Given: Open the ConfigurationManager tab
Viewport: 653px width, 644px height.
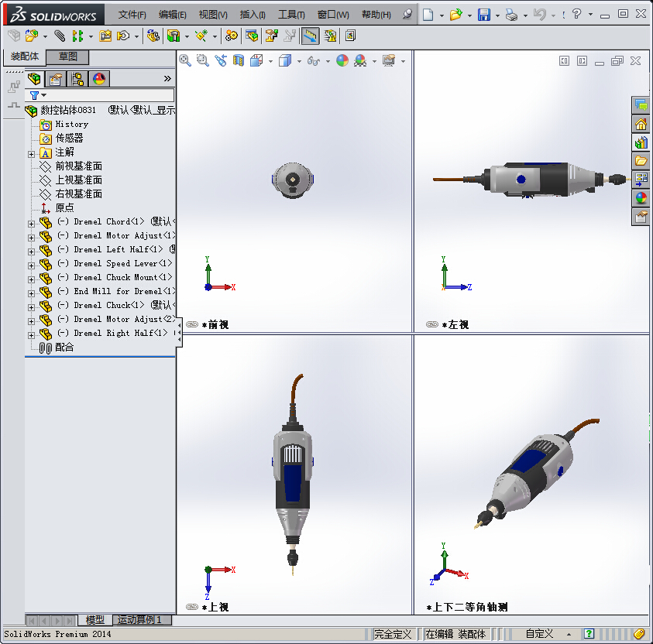Looking at the screenshot, I should point(77,79).
